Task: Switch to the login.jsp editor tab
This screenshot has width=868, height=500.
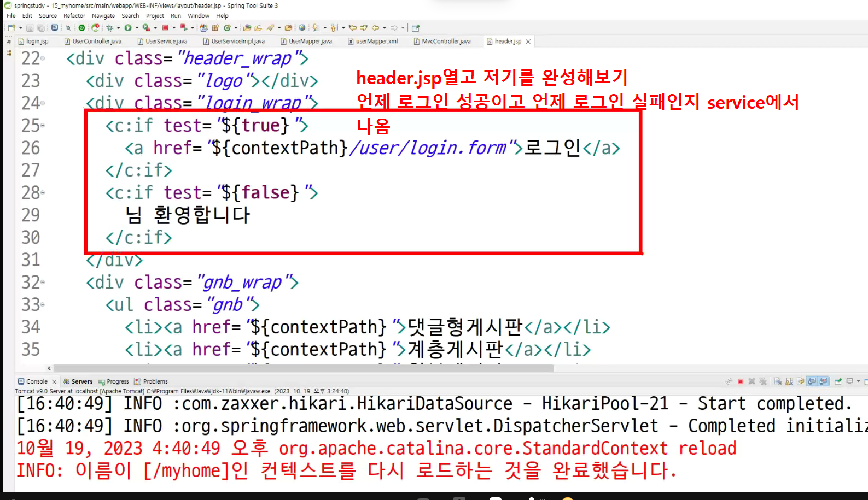Action: (x=34, y=41)
